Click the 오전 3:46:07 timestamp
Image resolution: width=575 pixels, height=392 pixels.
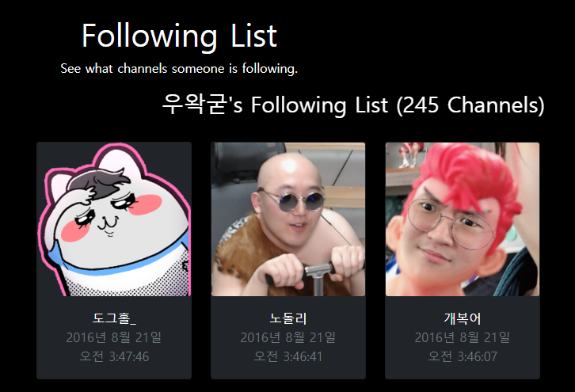[463, 356]
